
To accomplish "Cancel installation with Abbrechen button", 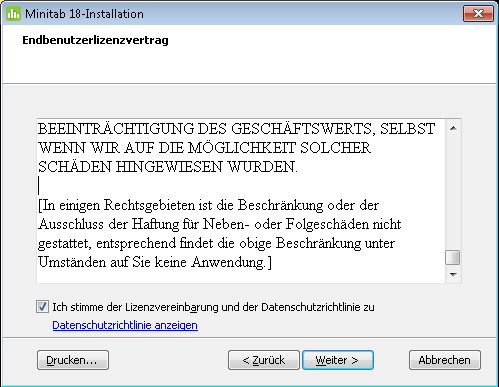I will [445, 360].
